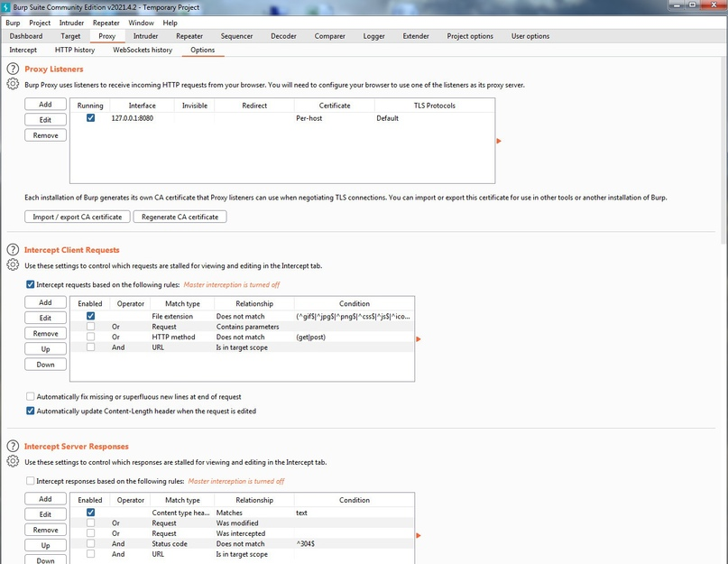Viewport: 728px width, 564px height.
Task: Click orange arrow beside server response rules table
Action: pos(418,535)
